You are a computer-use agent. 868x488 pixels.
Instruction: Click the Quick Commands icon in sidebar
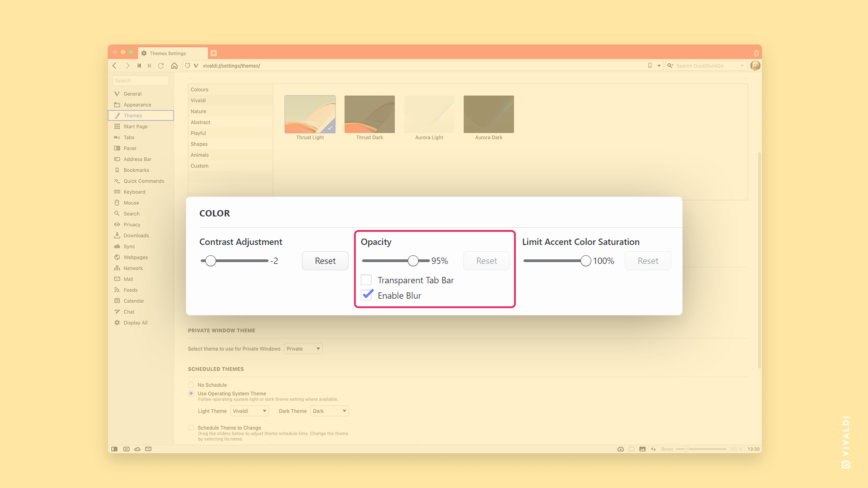coord(118,181)
